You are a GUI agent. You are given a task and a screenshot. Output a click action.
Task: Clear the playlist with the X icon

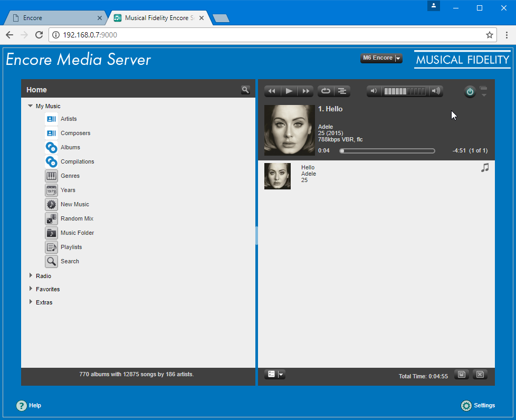click(480, 375)
